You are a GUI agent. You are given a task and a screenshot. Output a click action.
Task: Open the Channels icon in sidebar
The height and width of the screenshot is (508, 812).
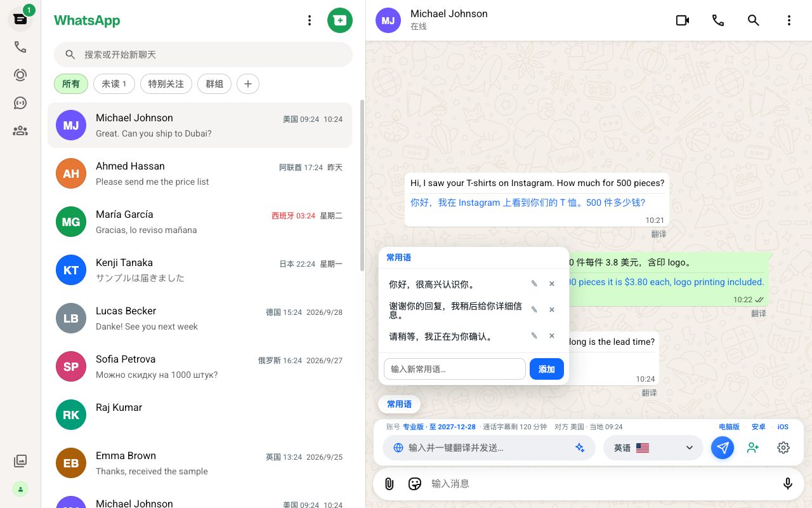click(x=20, y=103)
